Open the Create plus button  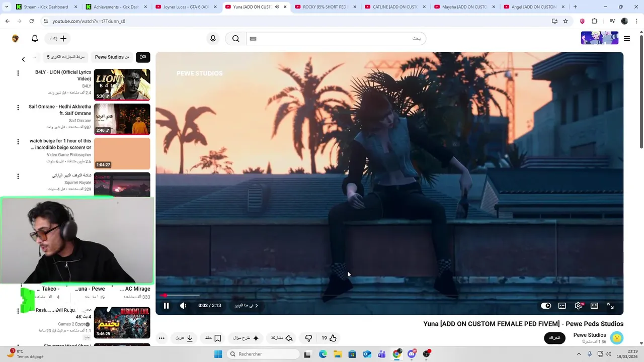coord(58,38)
